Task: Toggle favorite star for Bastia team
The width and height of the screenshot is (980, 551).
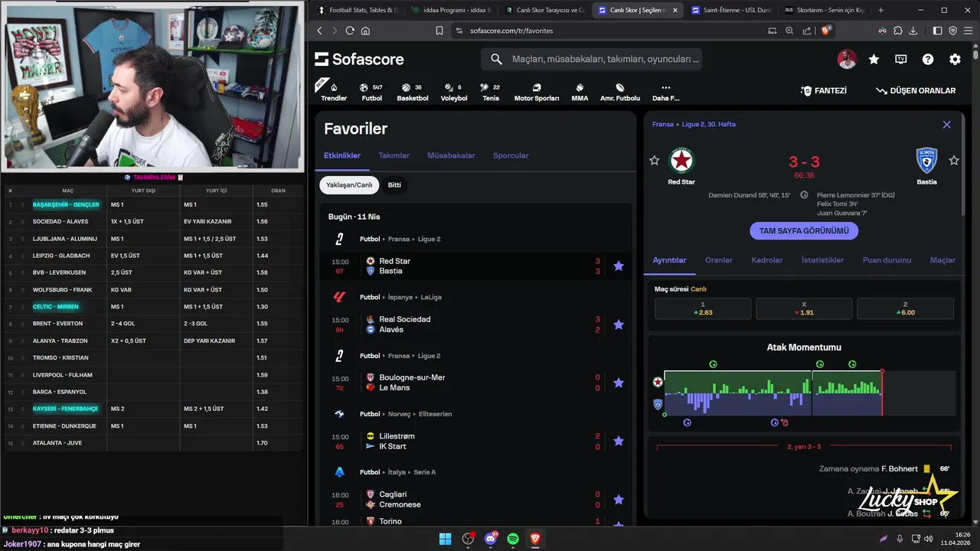Action: pos(953,161)
